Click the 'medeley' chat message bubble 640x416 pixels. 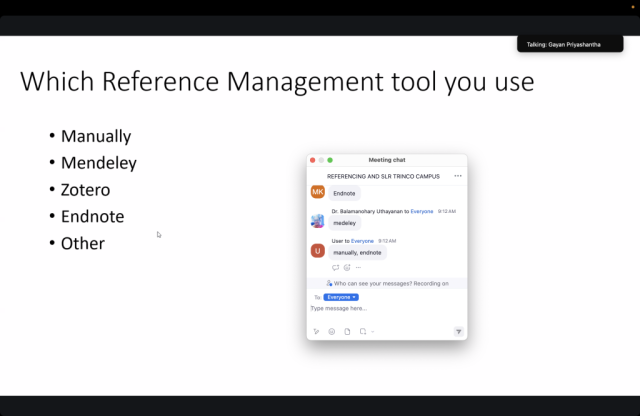345,223
